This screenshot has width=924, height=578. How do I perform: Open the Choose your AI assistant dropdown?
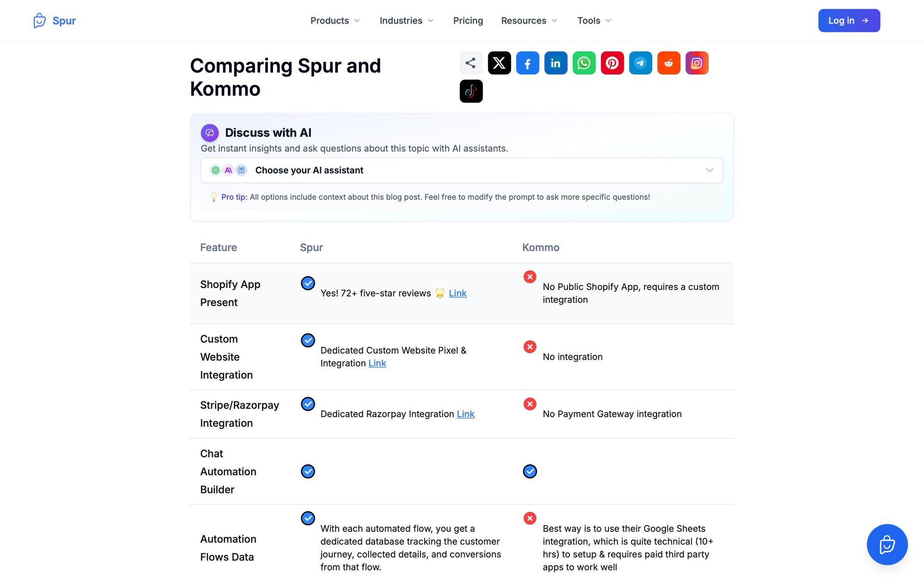(x=461, y=170)
